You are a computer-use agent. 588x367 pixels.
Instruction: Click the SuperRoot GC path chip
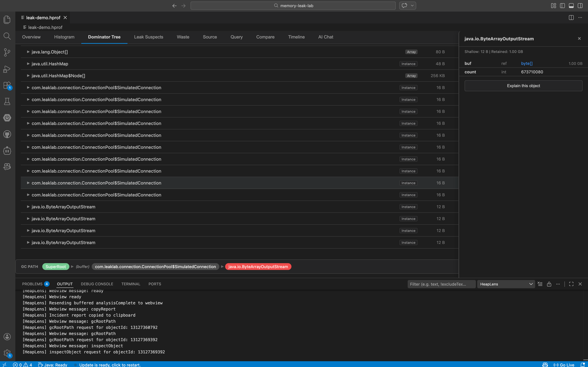point(56,267)
